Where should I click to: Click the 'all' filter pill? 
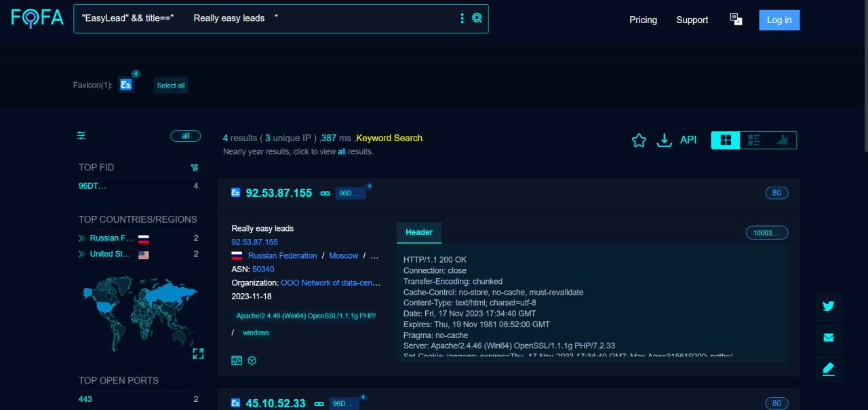(186, 136)
